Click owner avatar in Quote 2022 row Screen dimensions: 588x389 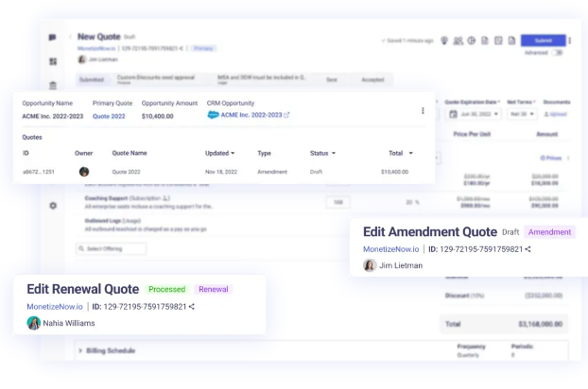coord(84,172)
